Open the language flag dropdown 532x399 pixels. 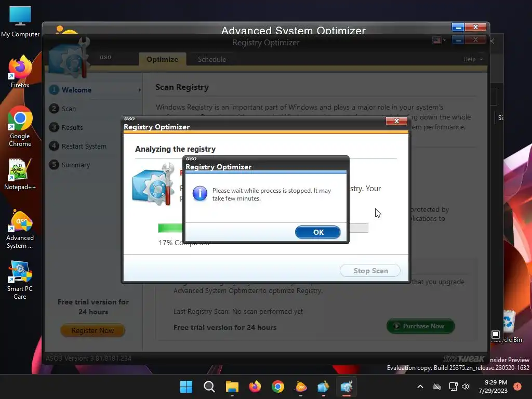[x=438, y=41]
